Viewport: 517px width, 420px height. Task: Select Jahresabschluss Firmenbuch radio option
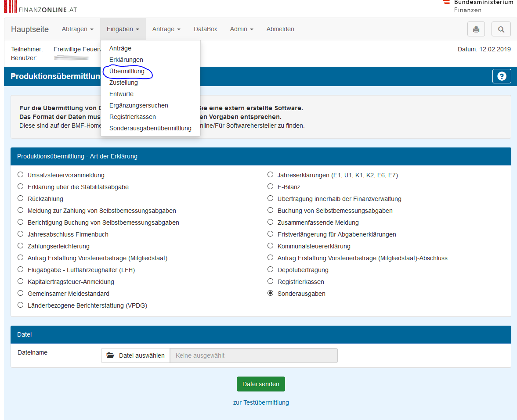pos(20,234)
